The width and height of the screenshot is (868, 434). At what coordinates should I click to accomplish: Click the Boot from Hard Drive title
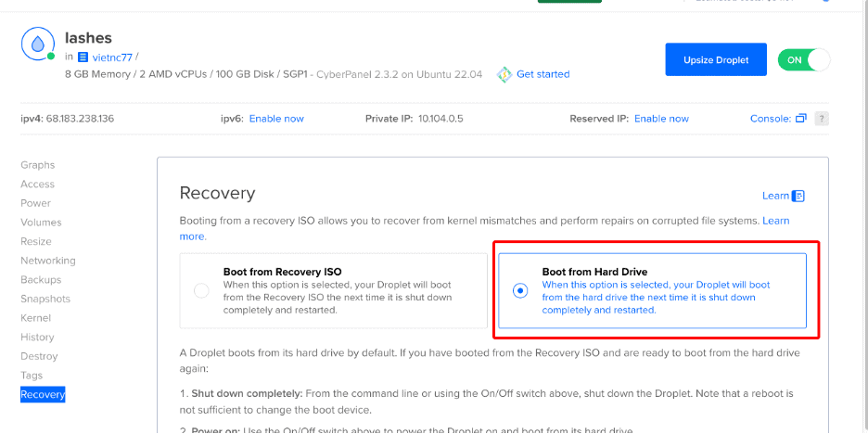(x=594, y=272)
